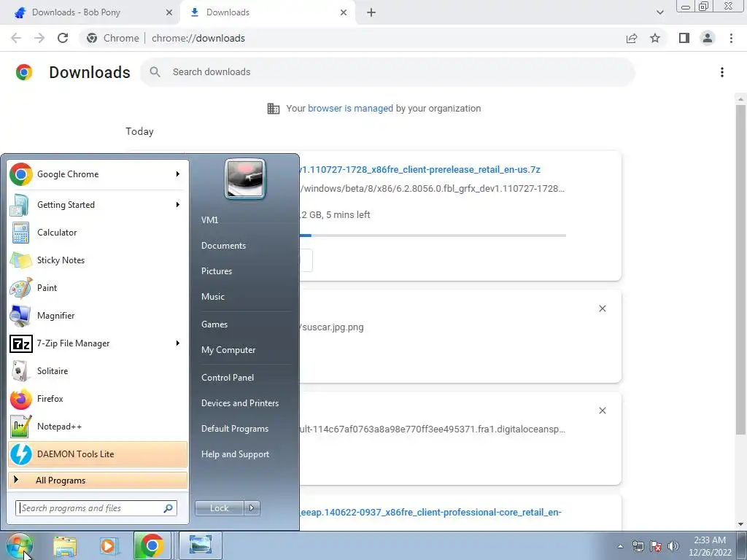Open Notepad++ from Start menu
Screen dimensions: 747x560
point(98,426)
